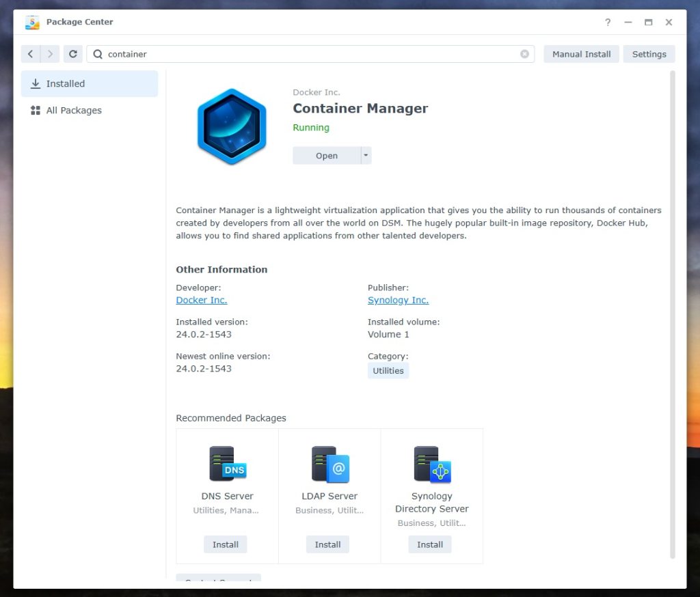
Task: Refresh the package list
Action: (x=72, y=54)
